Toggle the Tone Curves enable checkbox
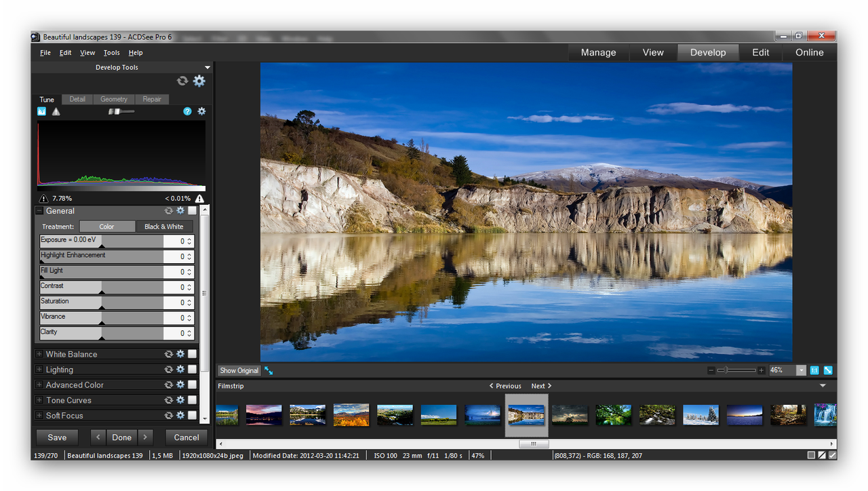This screenshot has height=491, width=868. tap(193, 400)
